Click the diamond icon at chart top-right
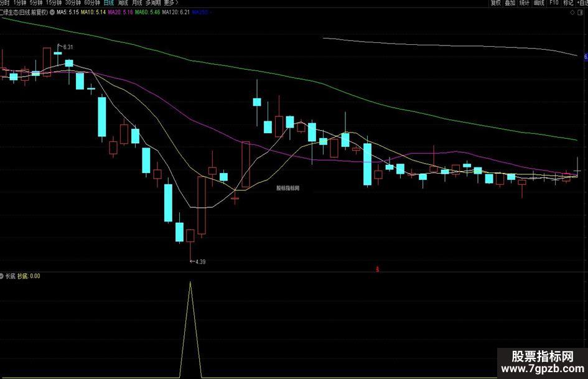 572,12
